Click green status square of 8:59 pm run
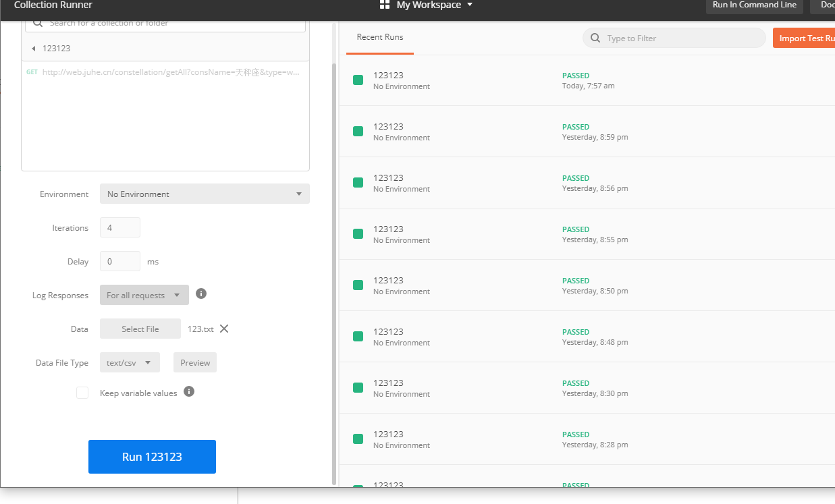The width and height of the screenshot is (835, 504). [x=358, y=132]
